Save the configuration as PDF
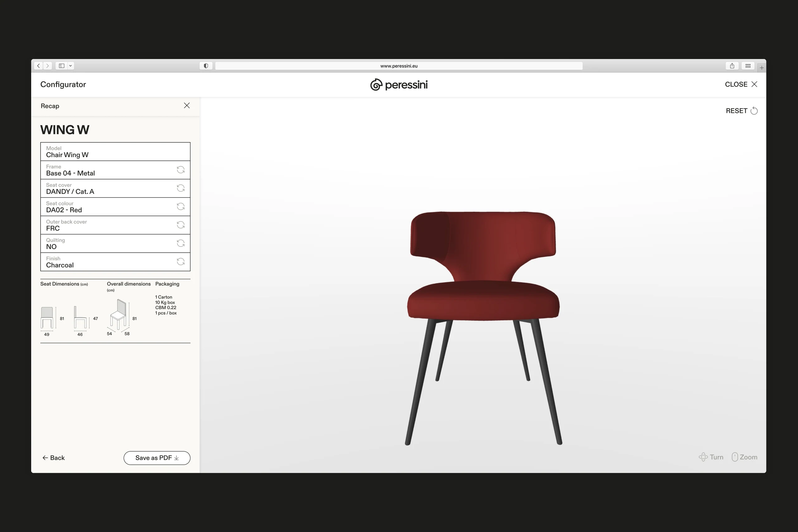The height and width of the screenshot is (532, 798). point(157,458)
